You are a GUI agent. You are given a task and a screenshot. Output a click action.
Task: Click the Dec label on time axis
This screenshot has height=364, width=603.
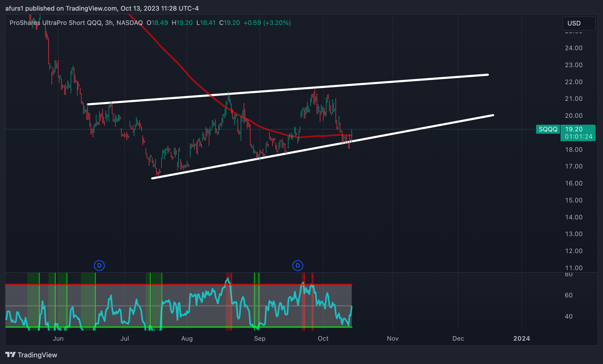(x=458, y=339)
